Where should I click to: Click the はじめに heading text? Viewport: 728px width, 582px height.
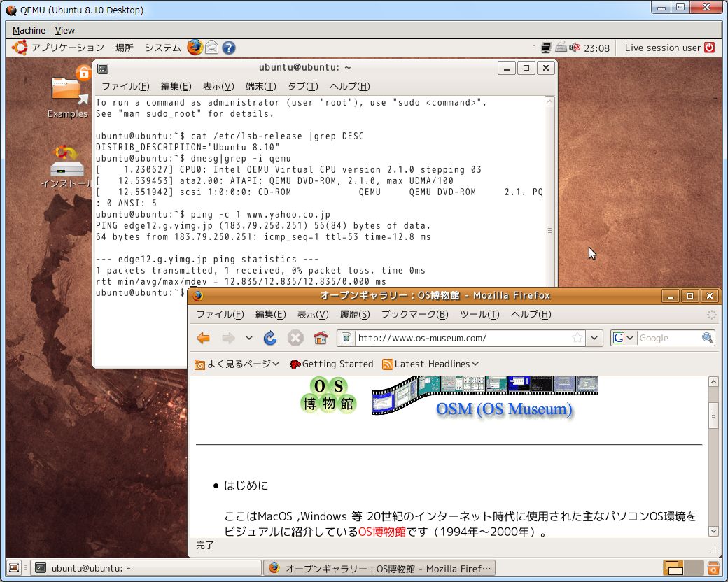246,485
